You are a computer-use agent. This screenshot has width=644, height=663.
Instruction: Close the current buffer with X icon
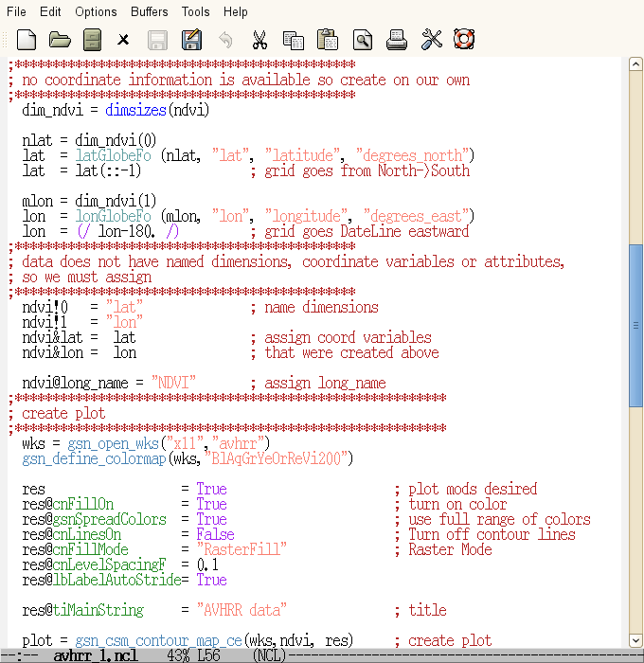pyautogui.click(x=123, y=40)
